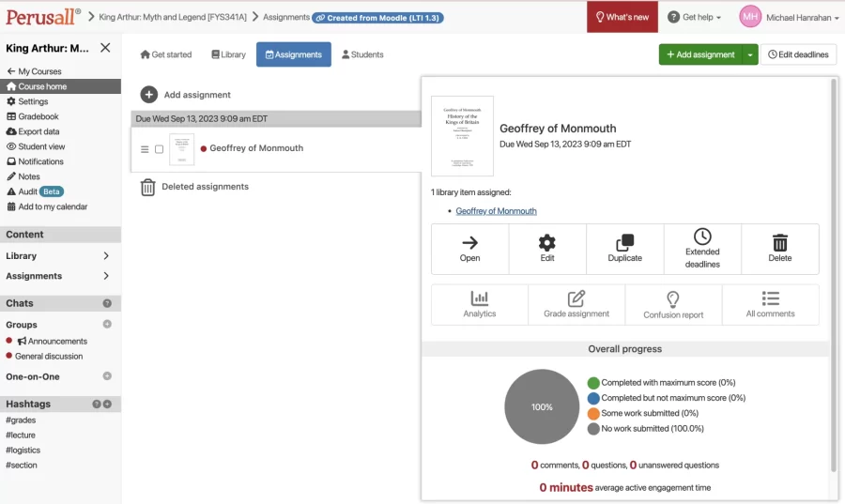Image resolution: width=845 pixels, height=504 pixels.
Task: Click Assignments breadcrumb
Action: point(286,17)
